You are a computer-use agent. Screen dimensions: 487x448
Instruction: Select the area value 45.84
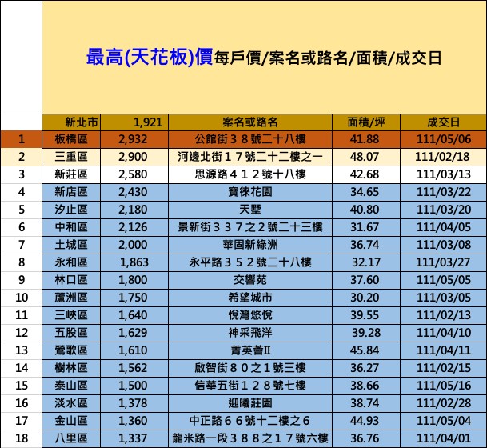coord(366,350)
